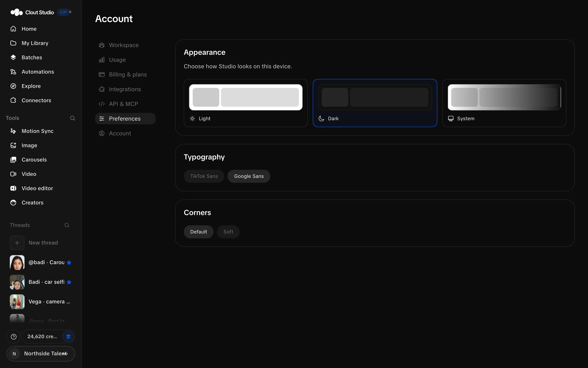Select the Light appearance theme
The height and width of the screenshot is (368, 588).
246,103
